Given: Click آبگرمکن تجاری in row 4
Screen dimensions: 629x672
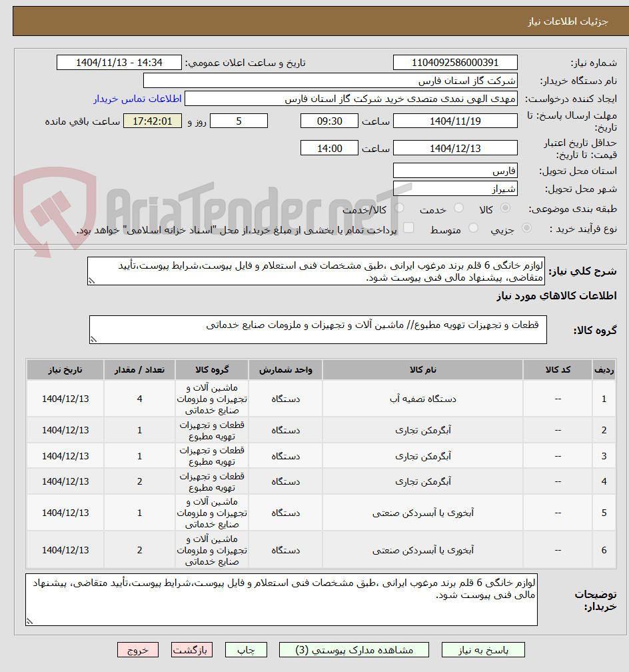Looking at the screenshot, I should coord(423,482).
